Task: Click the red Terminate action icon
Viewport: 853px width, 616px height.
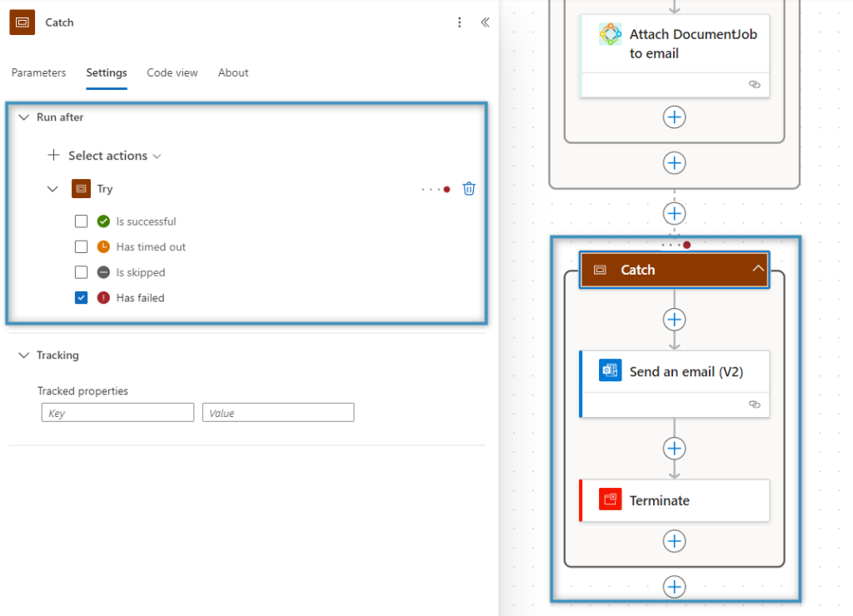Action: [x=610, y=499]
